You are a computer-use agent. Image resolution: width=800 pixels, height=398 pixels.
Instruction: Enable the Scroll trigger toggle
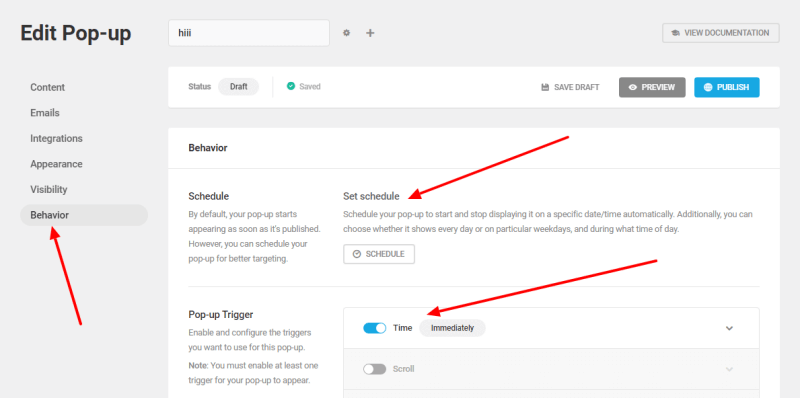click(x=374, y=369)
